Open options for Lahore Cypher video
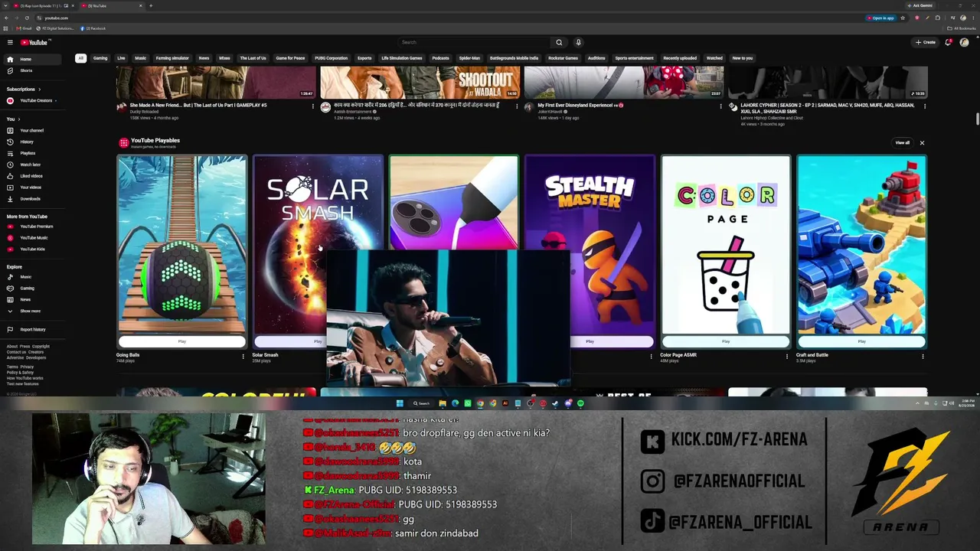 pos(925,106)
